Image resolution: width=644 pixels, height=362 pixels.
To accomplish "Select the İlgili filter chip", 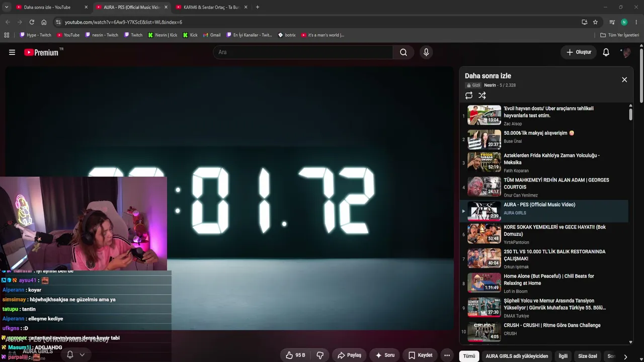I will tap(563, 356).
